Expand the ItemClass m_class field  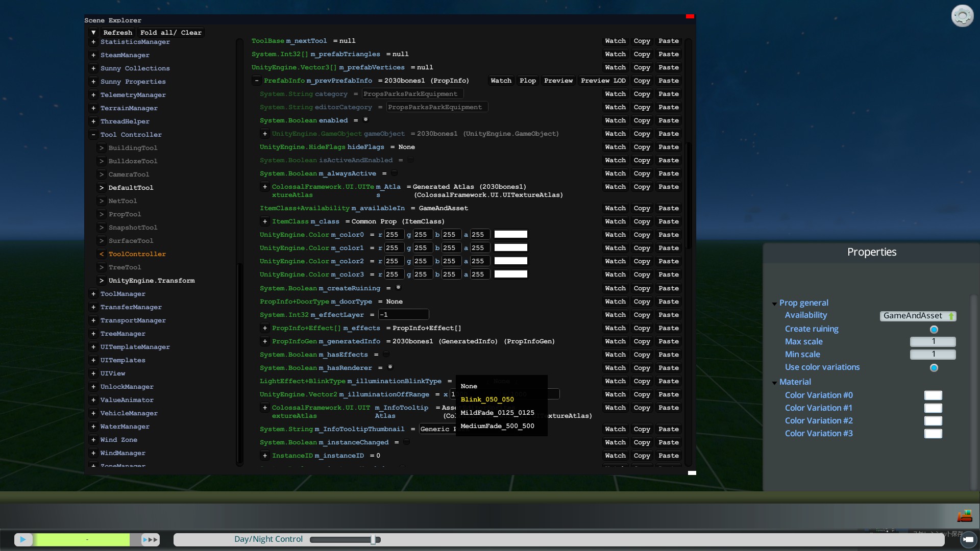[x=264, y=221]
